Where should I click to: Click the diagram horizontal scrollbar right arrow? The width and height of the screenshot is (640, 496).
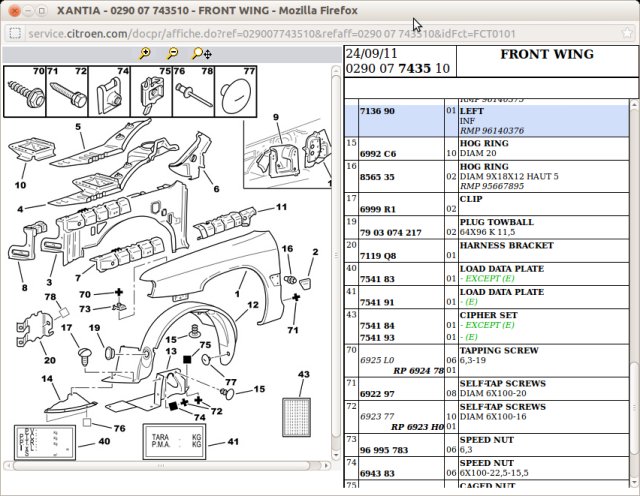tap(326, 465)
